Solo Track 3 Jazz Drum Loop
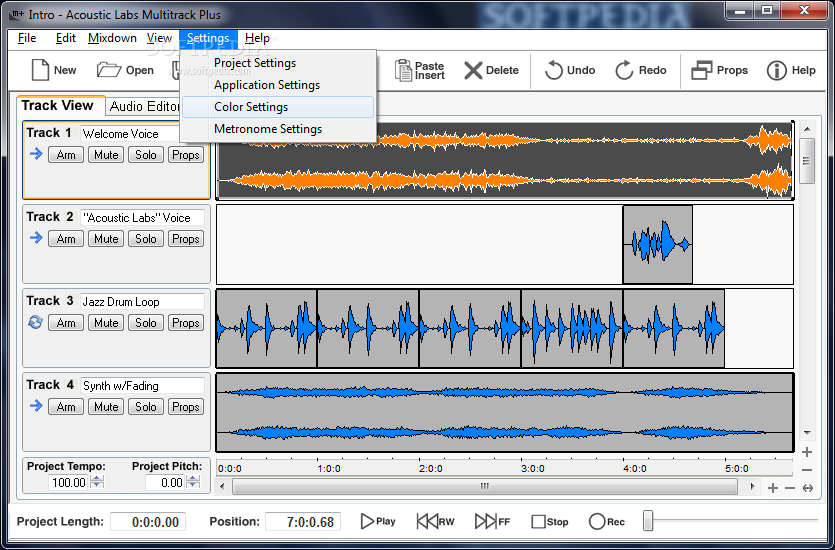The height and width of the screenshot is (550, 835). 146,323
